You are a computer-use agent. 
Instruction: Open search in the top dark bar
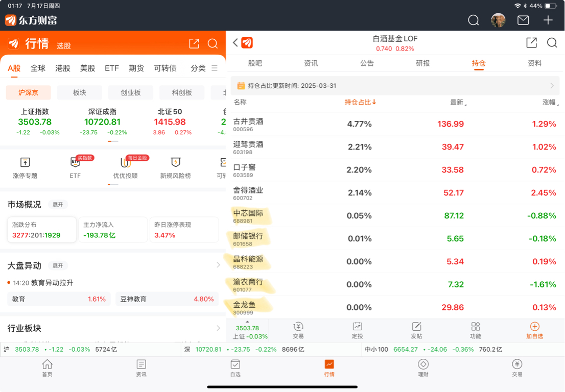[x=473, y=20]
